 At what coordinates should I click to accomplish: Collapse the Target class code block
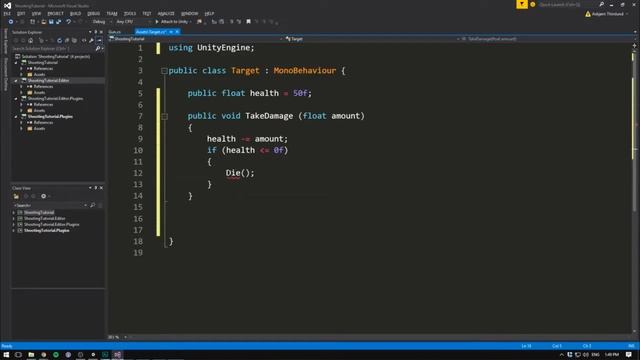(164, 71)
